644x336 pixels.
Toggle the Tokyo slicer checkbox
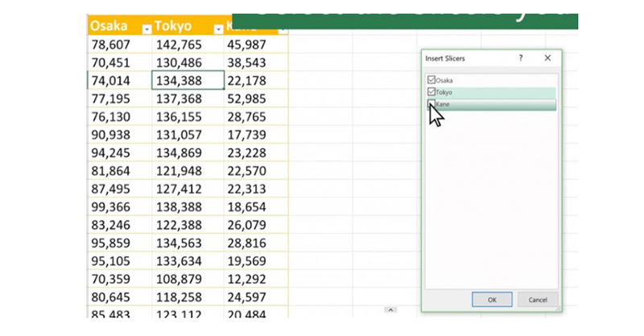point(431,92)
